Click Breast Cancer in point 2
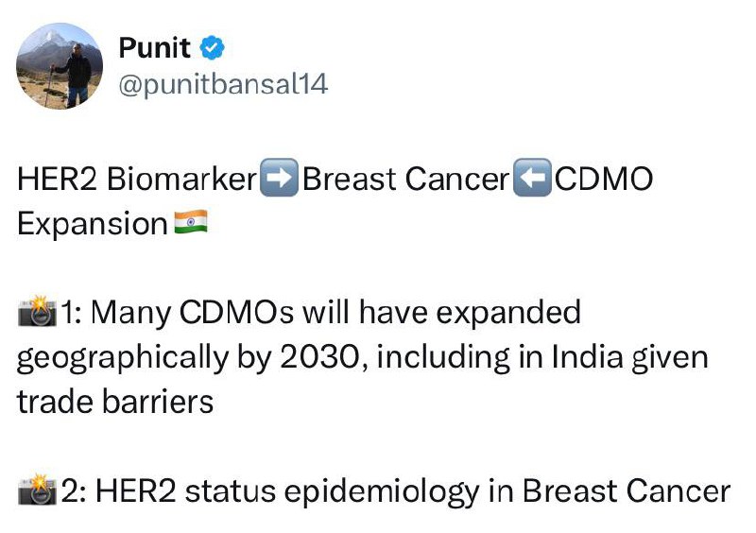Viewport: 756px width, 533px height. [626, 491]
